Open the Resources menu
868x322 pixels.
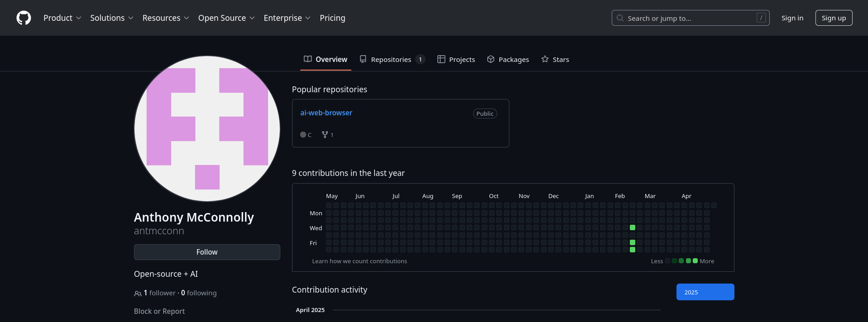165,18
